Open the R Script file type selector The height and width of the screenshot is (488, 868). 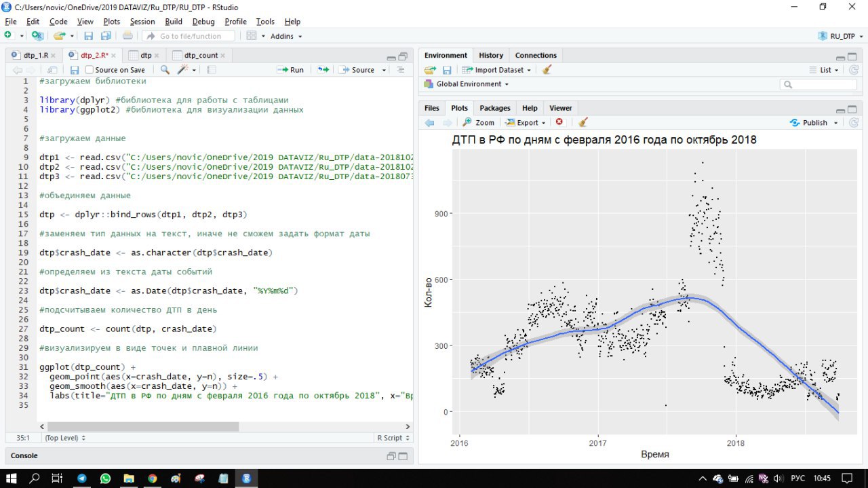[x=393, y=438]
